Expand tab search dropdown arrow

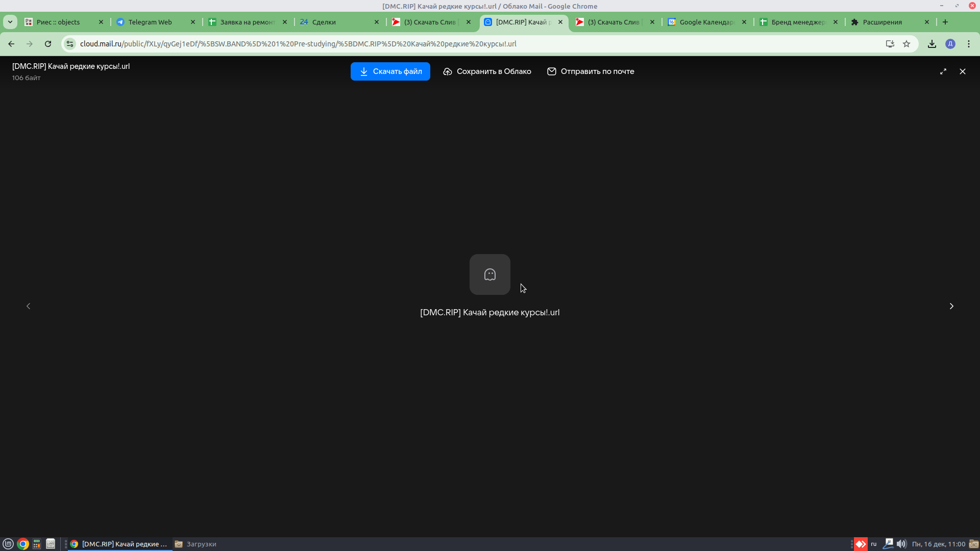(10, 22)
